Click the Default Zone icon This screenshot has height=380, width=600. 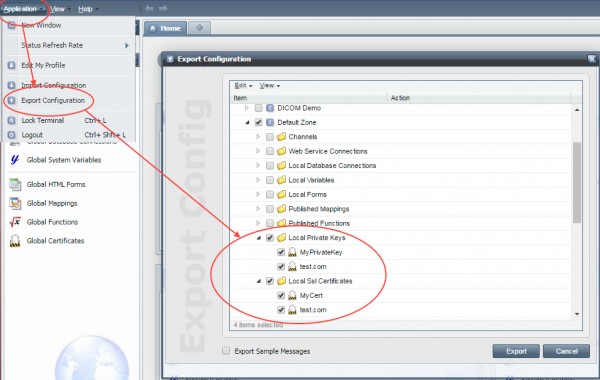pyautogui.click(x=270, y=122)
